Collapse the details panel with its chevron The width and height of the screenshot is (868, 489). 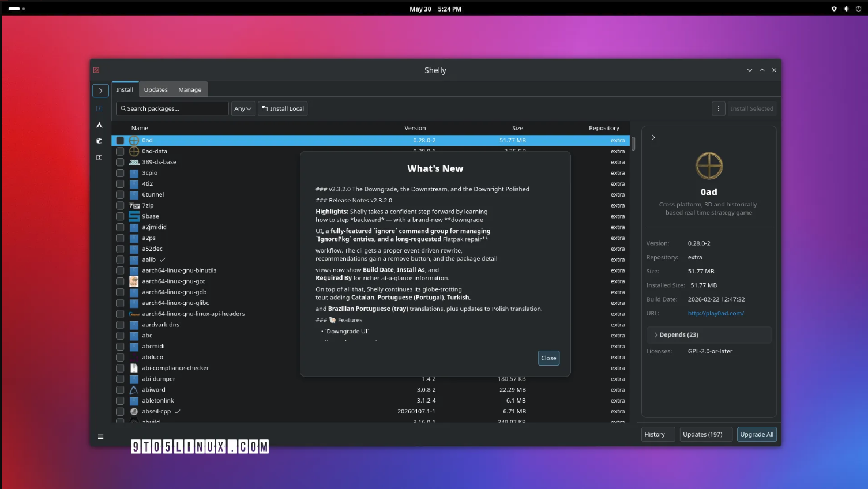653,137
